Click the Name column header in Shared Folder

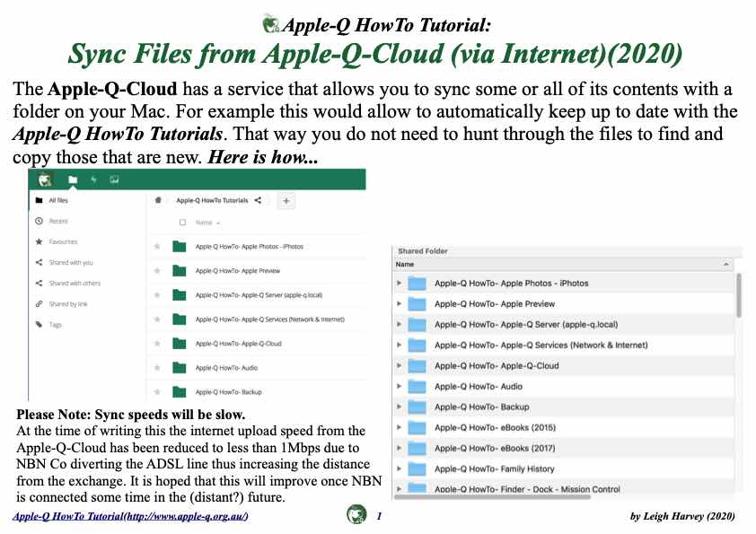563,264
